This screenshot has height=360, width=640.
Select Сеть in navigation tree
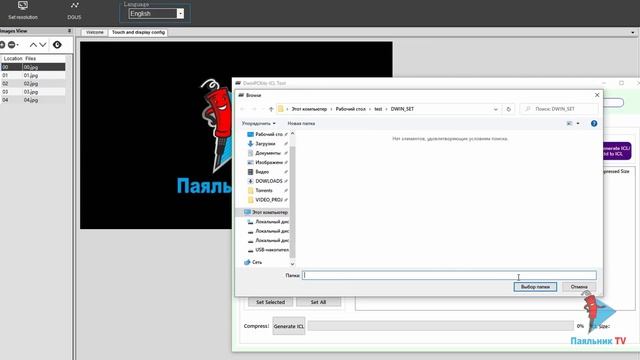253,262
